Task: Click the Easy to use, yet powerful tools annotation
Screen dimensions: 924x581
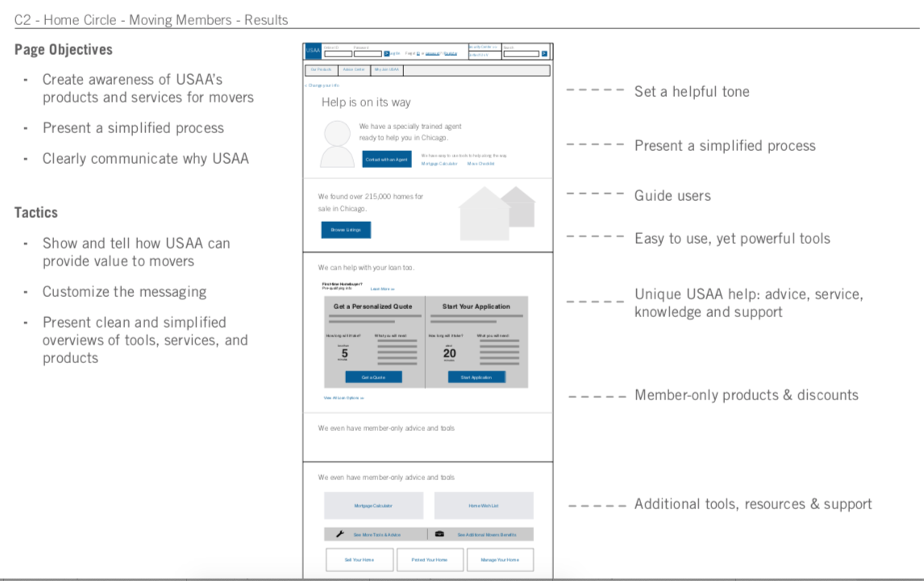Action: (x=732, y=238)
